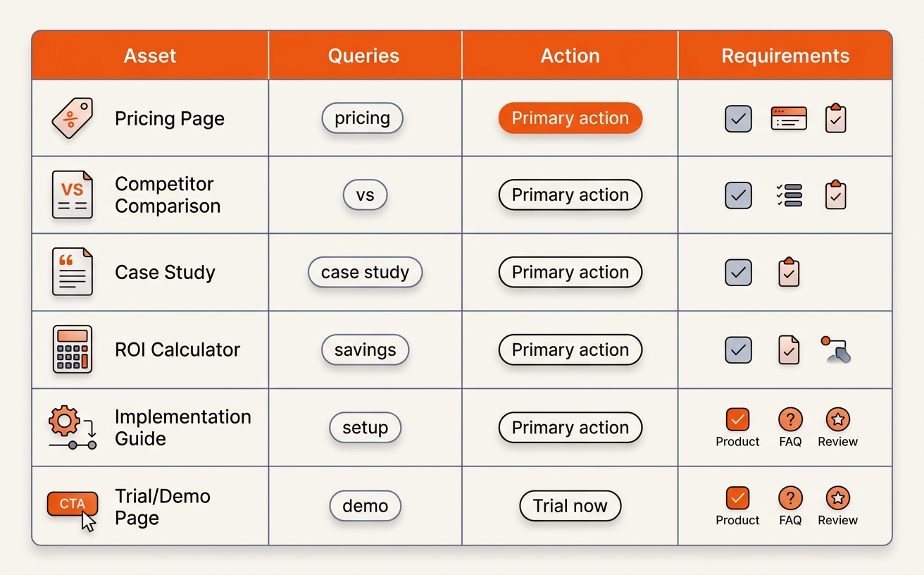The image size is (924, 575).
Task: Click the 'Product' label in Trial/Demo row
Action: point(737,520)
